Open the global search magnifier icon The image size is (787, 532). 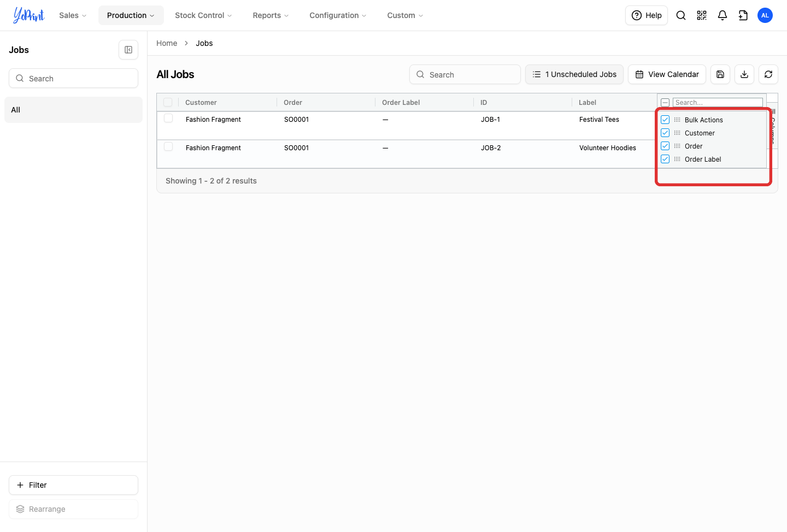click(681, 15)
